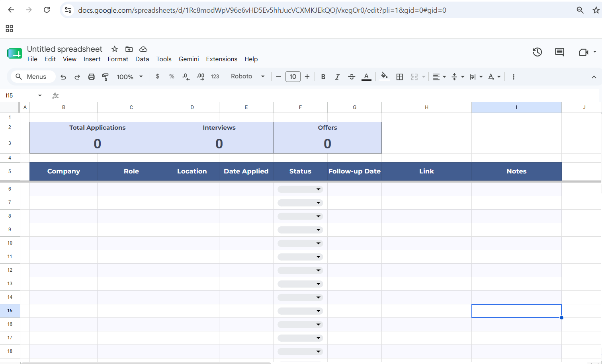Undo the last action

pos(63,77)
